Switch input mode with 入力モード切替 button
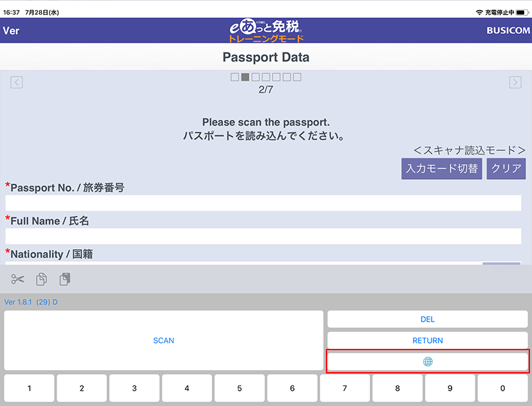Viewport: 532px width, 406px height. (442, 168)
